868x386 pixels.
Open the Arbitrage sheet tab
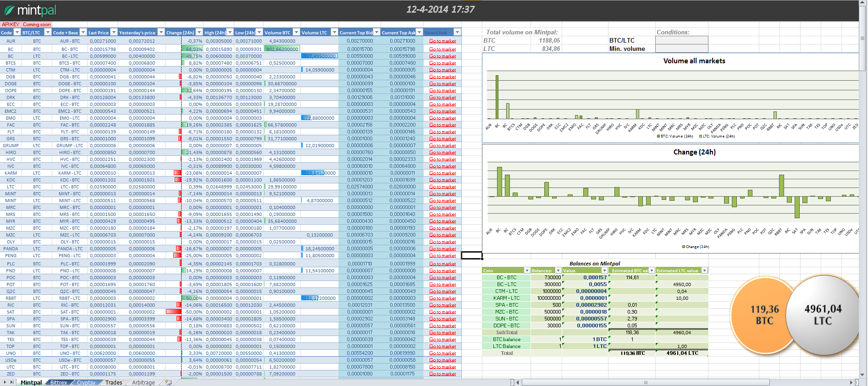143,382
